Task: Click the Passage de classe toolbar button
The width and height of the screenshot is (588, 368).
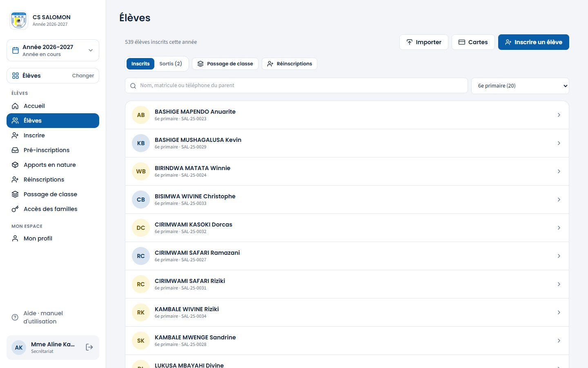Action: [225, 64]
